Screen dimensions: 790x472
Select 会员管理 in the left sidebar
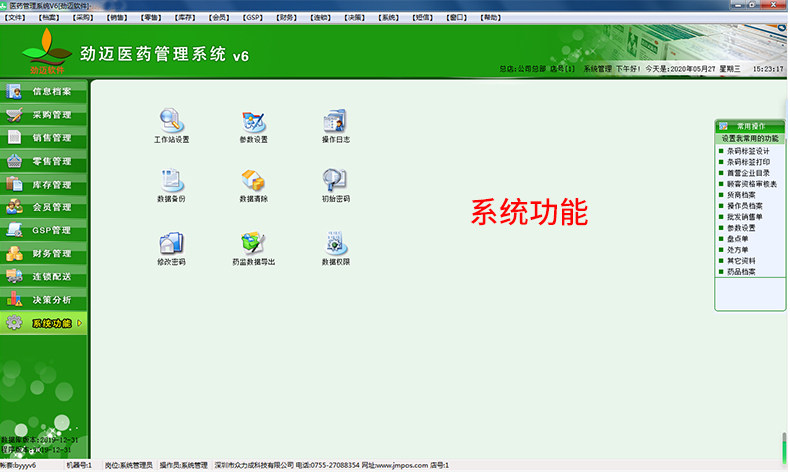[43, 207]
